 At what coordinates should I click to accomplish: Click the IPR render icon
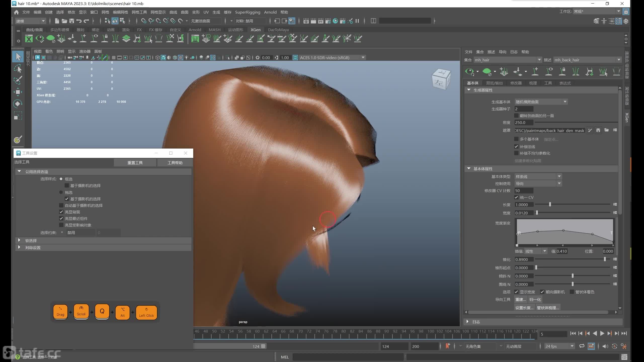320,21
